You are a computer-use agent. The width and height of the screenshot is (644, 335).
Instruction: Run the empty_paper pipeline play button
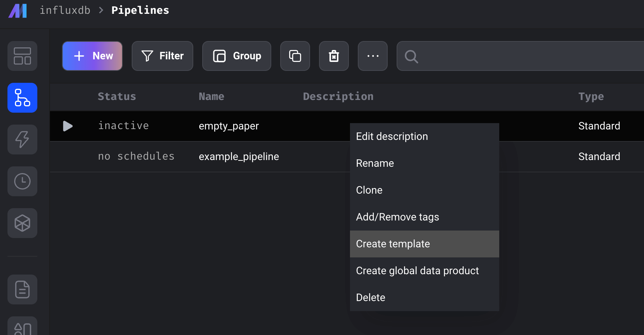68,126
